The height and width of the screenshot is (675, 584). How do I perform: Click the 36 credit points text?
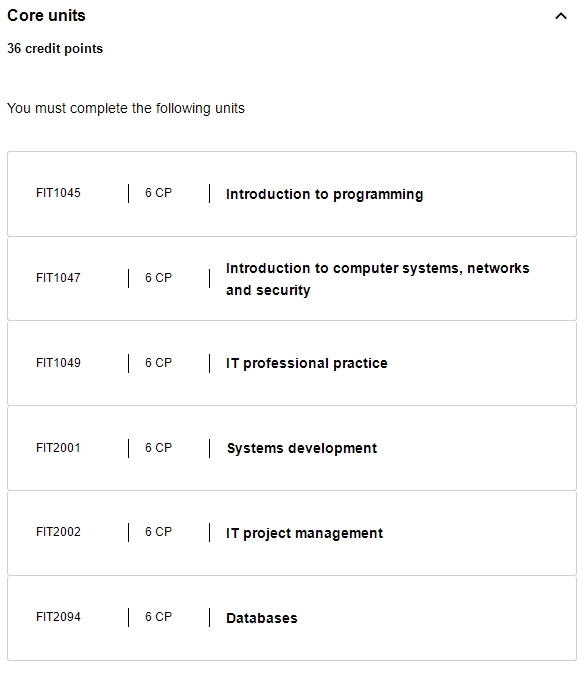[55, 49]
